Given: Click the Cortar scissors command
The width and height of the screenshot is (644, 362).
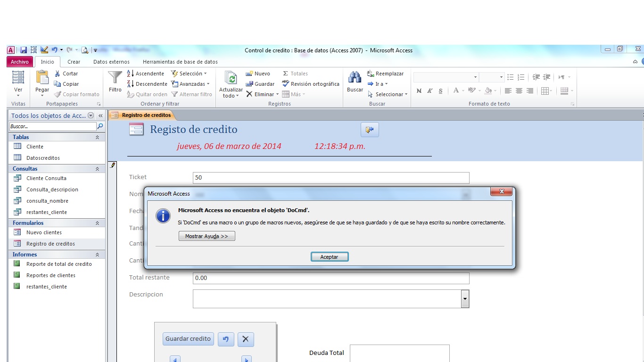Looking at the screenshot, I should tap(66, 74).
